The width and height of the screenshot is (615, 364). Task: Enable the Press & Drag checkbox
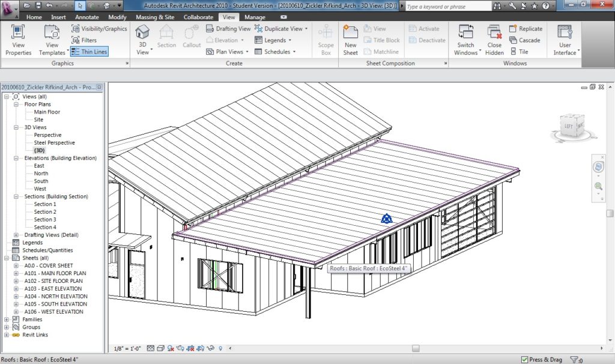coord(525,360)
